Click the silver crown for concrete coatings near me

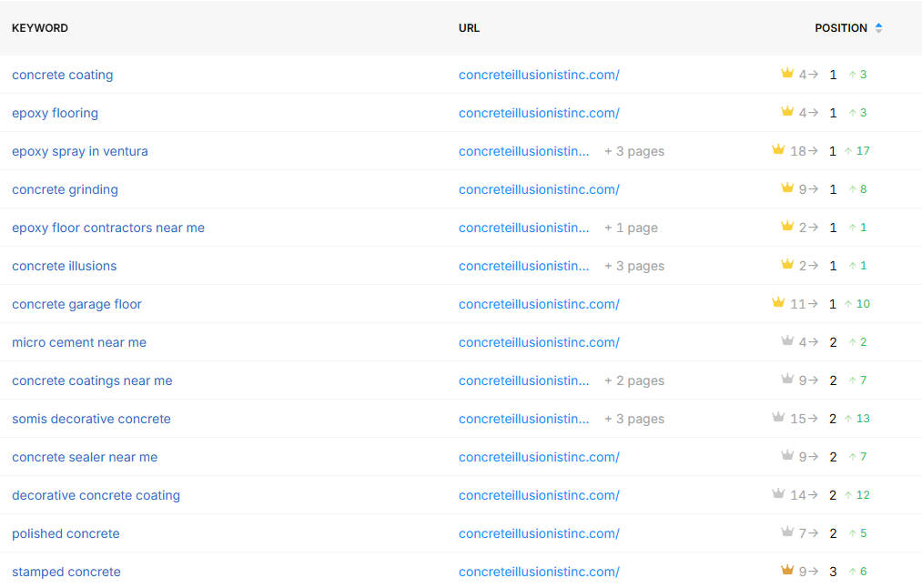point(787,379)
